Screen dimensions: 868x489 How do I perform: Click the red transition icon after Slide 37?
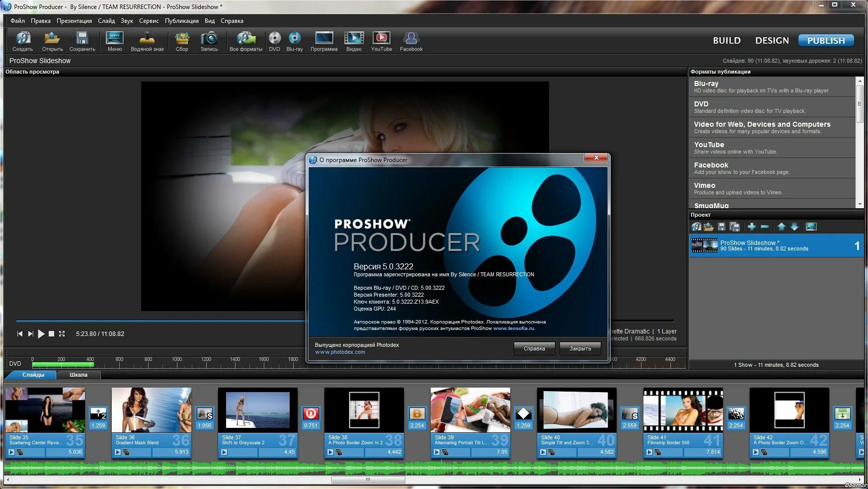point(311,413)
